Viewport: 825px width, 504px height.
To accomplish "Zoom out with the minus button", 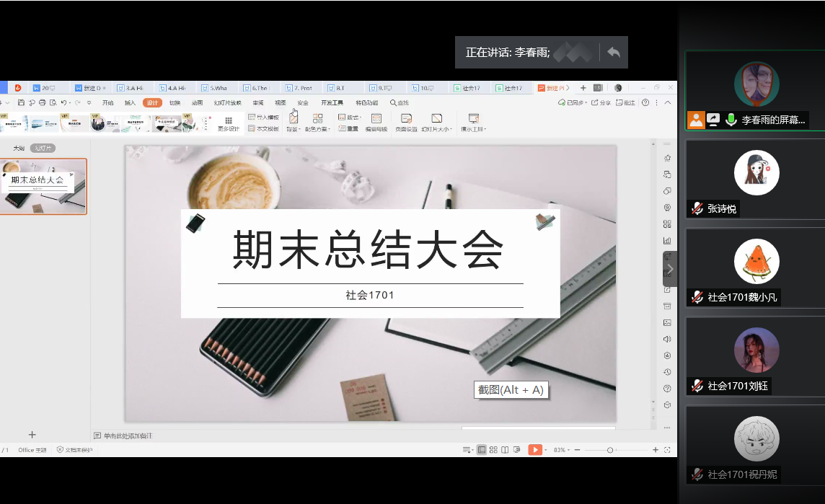I will point(577,450).
